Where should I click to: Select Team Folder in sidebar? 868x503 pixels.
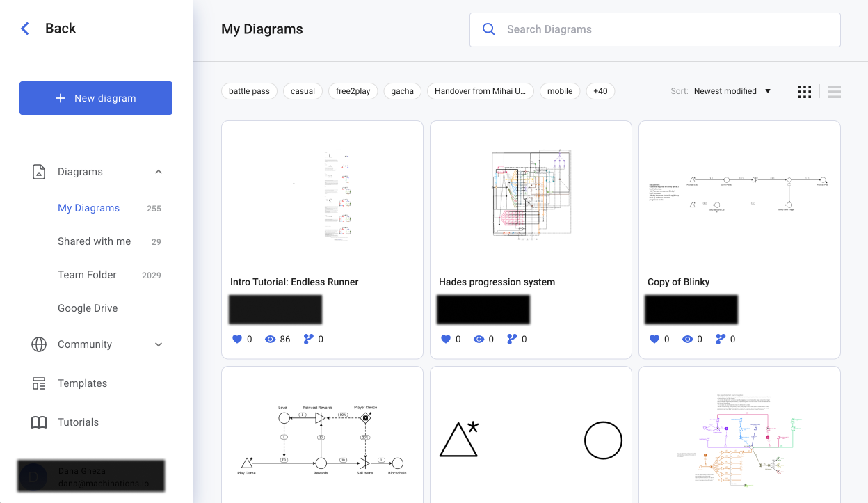(x=87, y=275)
